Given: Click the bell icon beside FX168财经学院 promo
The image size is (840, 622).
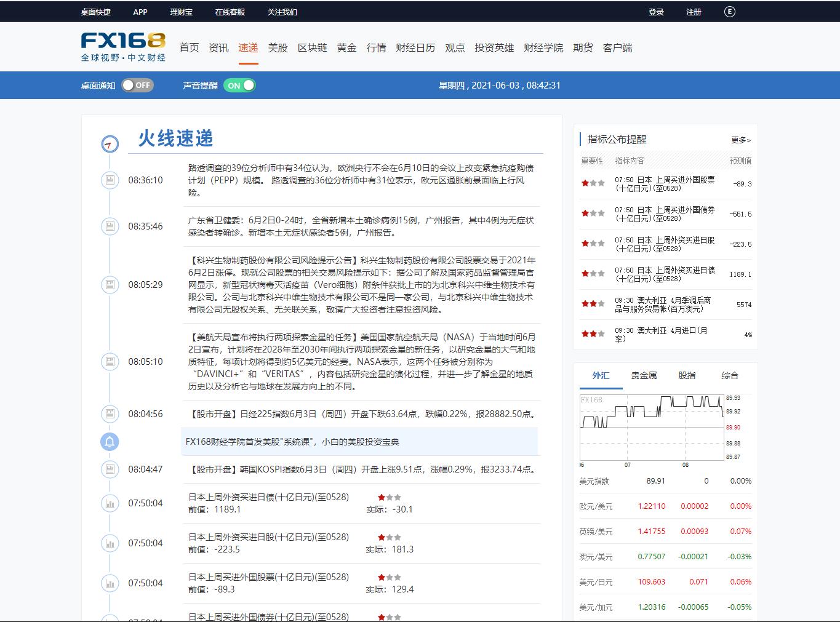Looking at the screenshot, I should (110, 442).
